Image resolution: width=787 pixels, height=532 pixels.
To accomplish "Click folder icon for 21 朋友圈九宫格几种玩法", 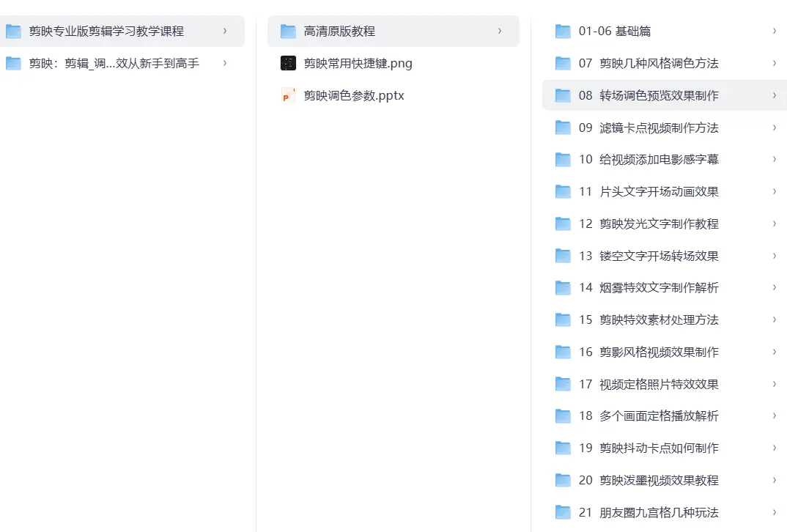I will pyautogui.click(x=563, y=512).
